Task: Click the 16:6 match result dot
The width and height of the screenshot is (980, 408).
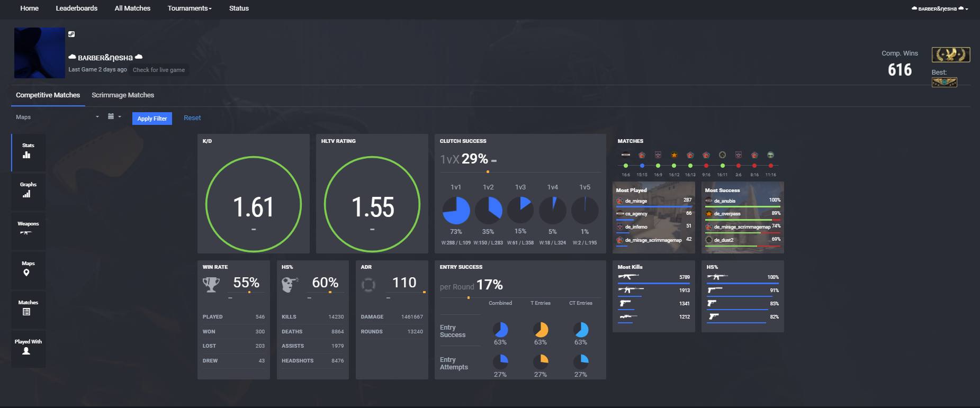Action: (626, 166)
